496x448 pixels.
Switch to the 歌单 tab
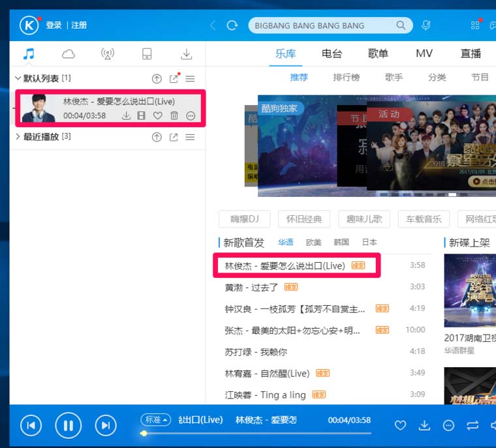378,53
